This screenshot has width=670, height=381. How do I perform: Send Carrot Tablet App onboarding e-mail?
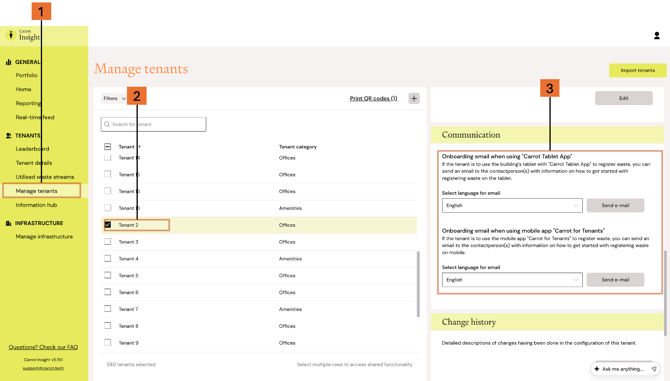click(615, 205)
